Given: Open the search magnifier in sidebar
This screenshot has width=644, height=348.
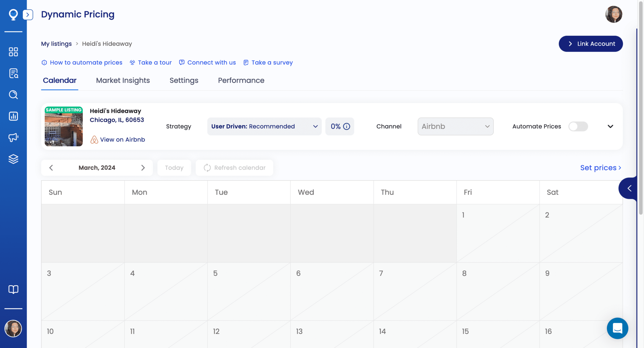Looking at the screenshot, I should click(13, 95).
